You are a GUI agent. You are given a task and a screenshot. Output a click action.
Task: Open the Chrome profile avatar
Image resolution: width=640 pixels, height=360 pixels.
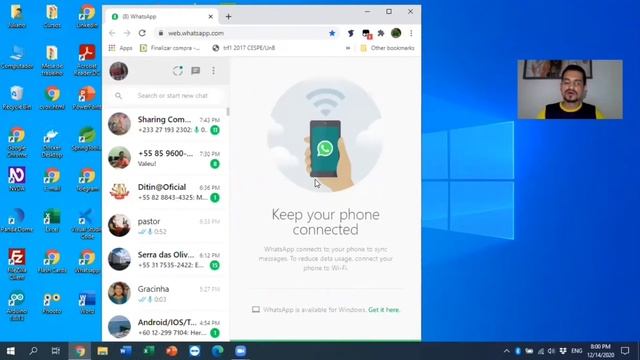396,33
